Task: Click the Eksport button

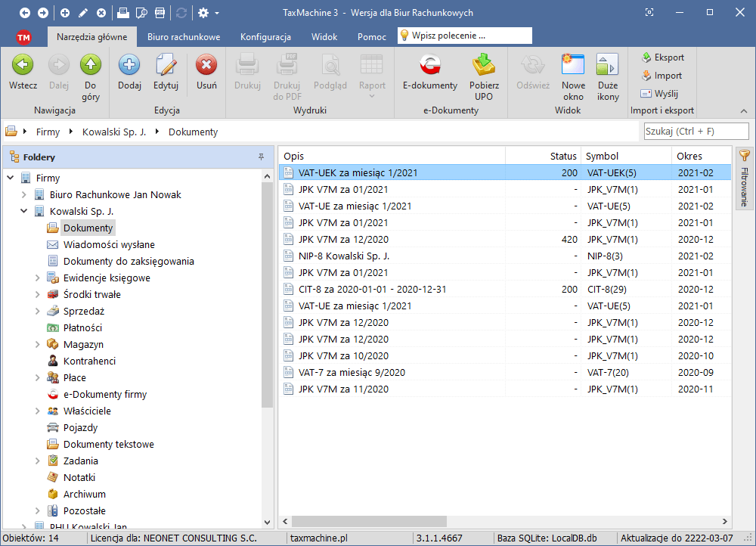Action: (662, 57)
